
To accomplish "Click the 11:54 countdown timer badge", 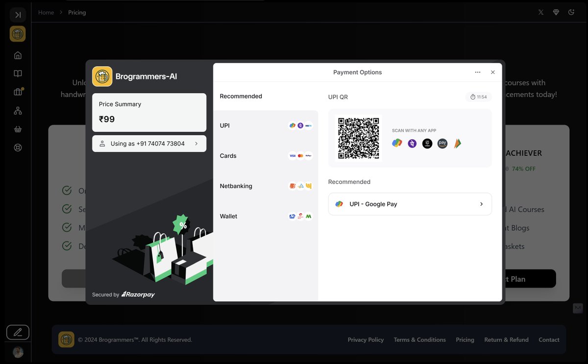I will (x=479, y=97).
